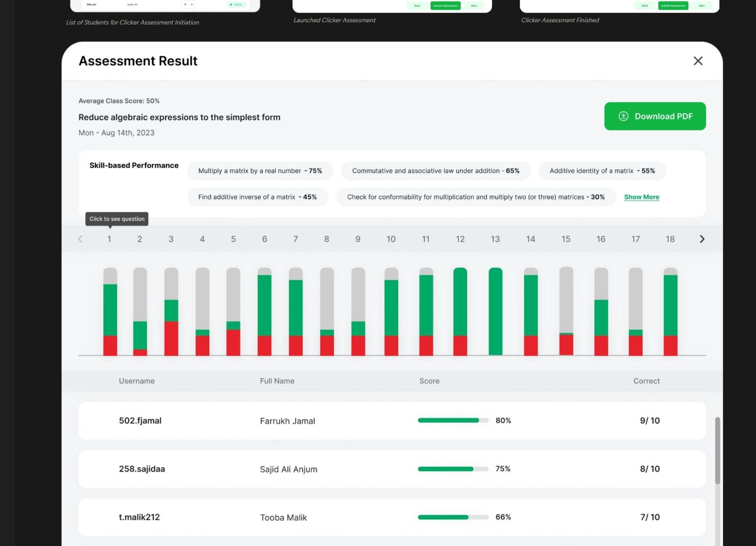Click the Average Class Score: 50% text
The height and width of the screenshot is (546, 756).
(x=119, y=101)
